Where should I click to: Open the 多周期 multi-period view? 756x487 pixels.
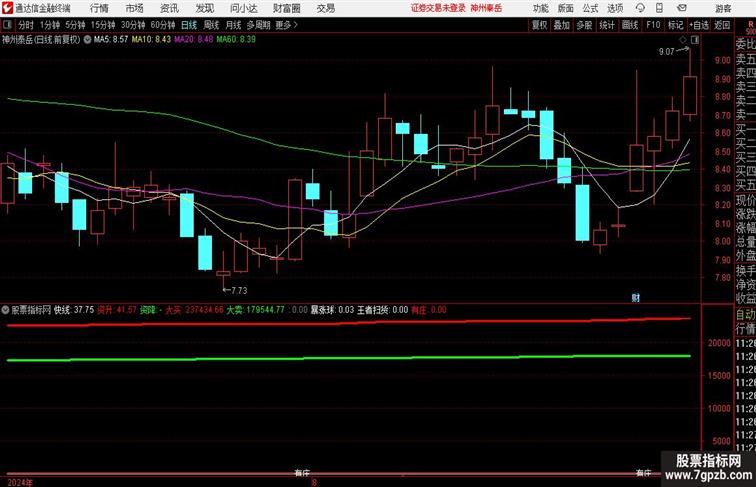point(258,25)
